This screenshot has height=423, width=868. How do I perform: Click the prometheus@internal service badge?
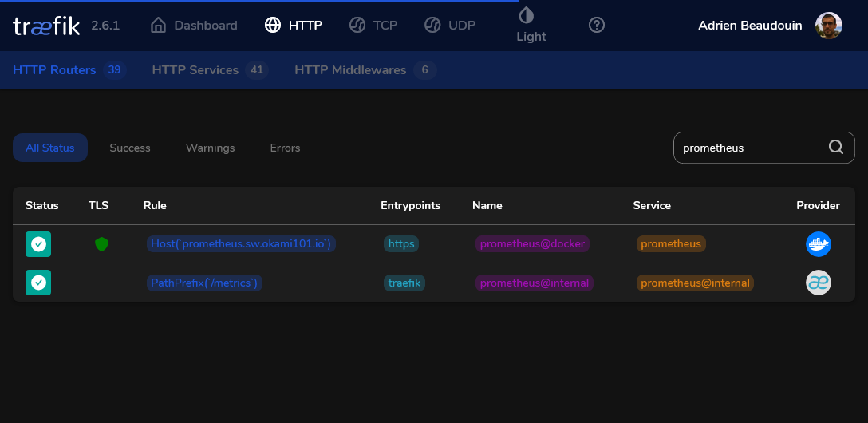coord(696,283)
